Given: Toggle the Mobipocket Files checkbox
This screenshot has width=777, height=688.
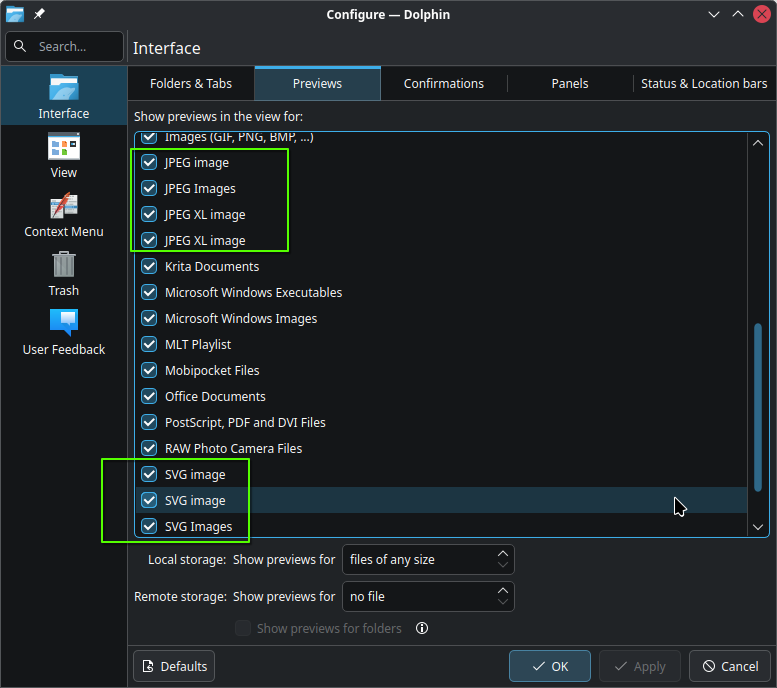Looking at the screenshot, I should (149, 371).
